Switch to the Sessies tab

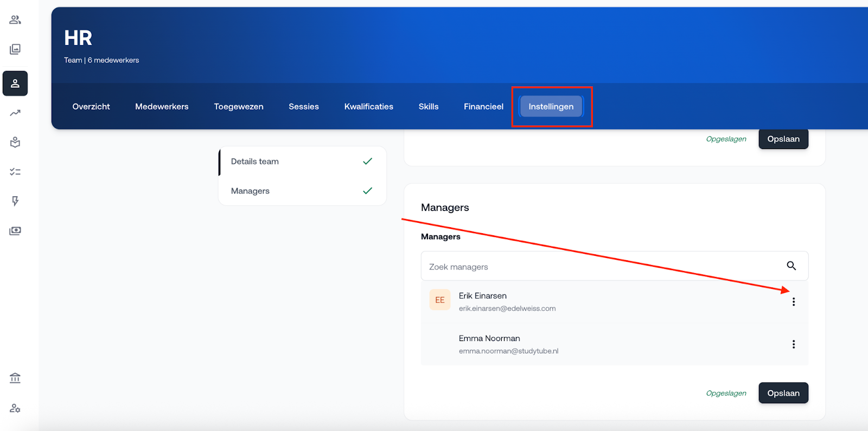[304, 107]
